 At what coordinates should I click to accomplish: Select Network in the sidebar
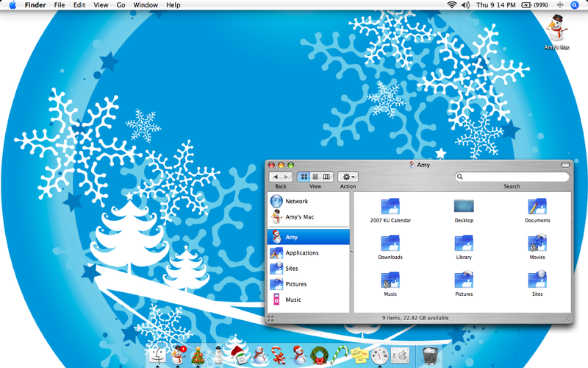[308, 201]
